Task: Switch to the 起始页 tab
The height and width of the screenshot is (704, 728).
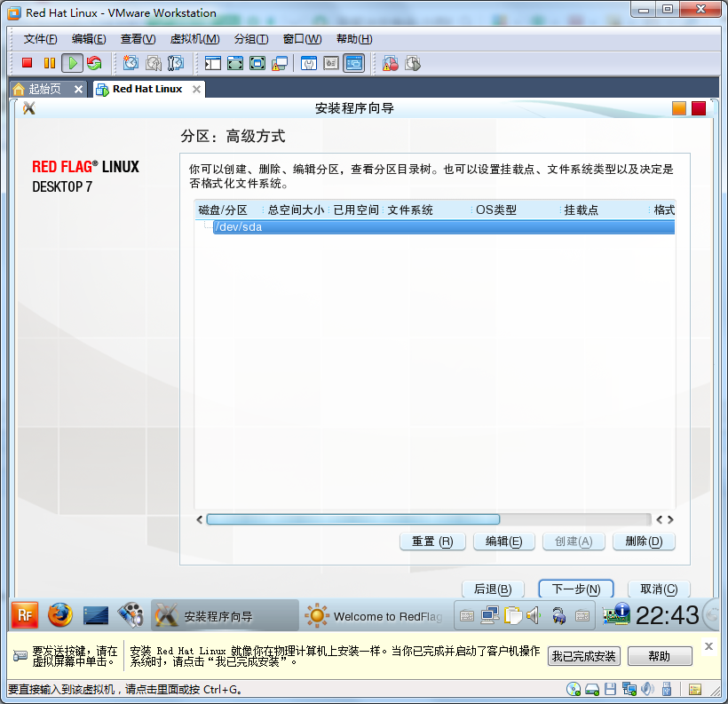Action: coord(44,89)
